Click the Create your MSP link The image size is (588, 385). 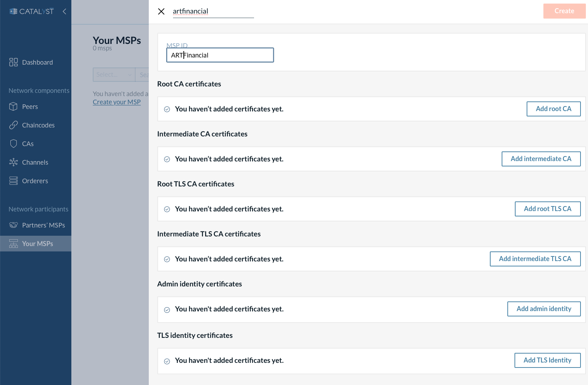117,102
